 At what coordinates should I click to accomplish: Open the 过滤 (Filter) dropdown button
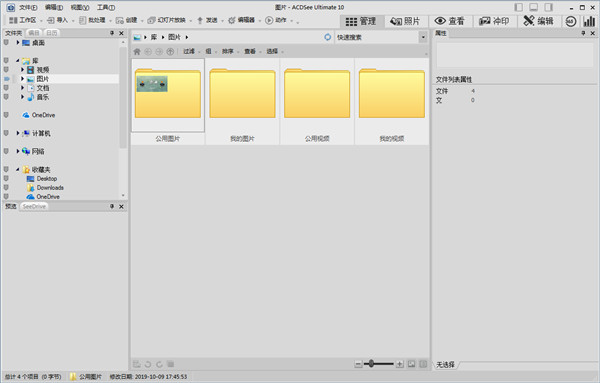click(192, 51)
